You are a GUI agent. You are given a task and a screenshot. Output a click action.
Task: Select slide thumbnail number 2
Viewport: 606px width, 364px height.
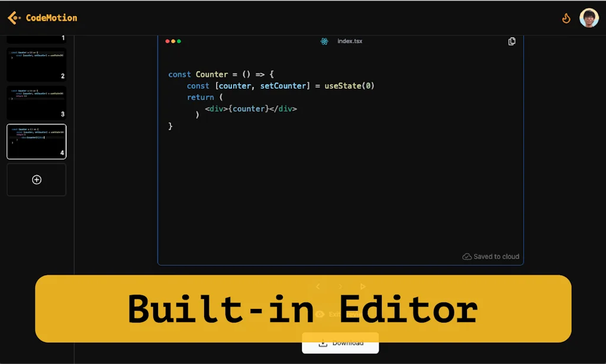(36, 64)
